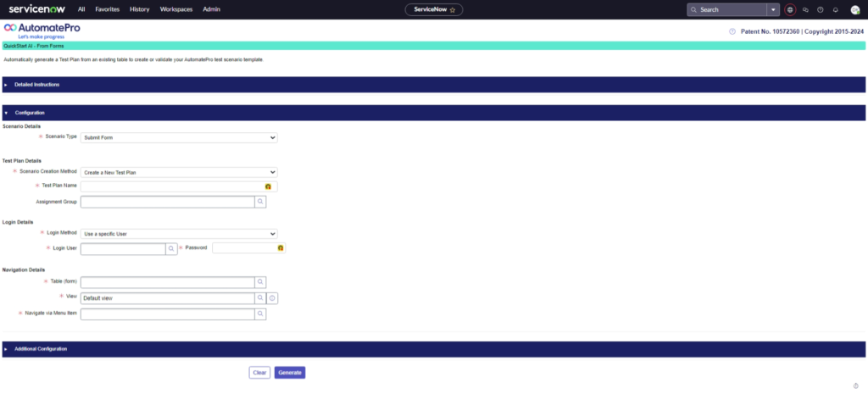Screen dimensions: 868x399
Task: Open the Workspaces menu
Action: [x=176, y=9]
